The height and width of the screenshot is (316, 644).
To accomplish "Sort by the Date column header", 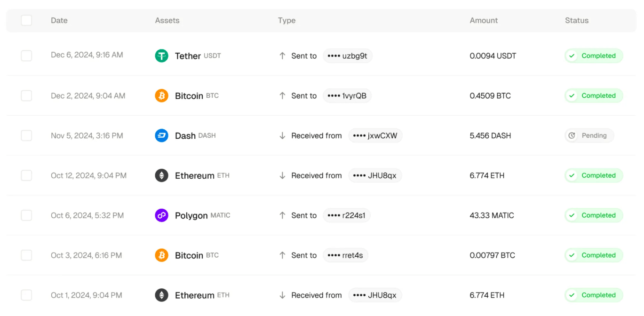I will (59, 21).
